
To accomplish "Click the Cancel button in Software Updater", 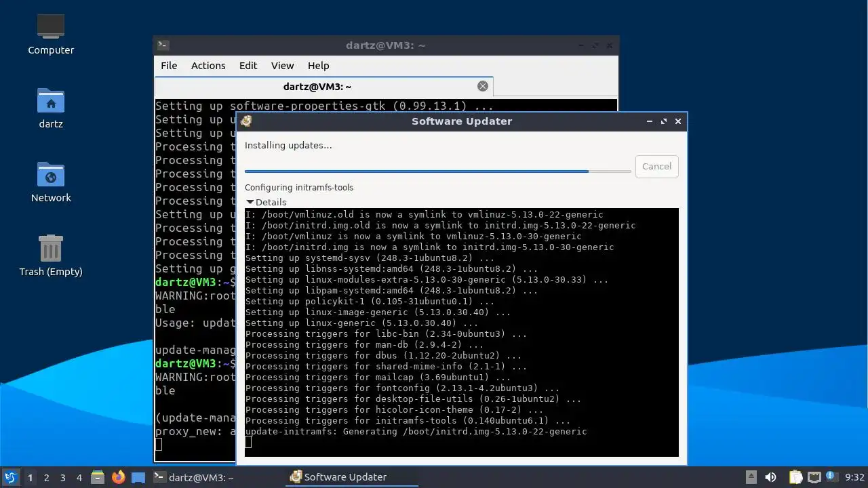I will (656, 166).
